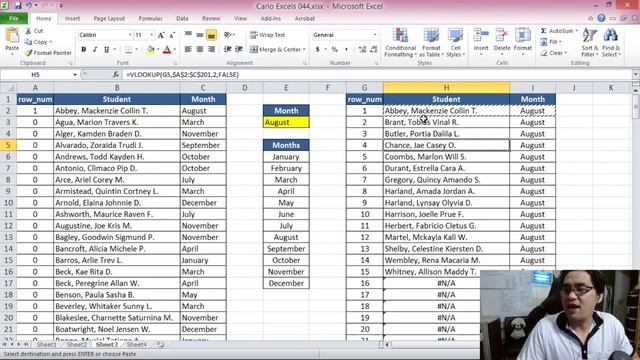Expand the AutoSum dropdown arrow
The image size is (640, 360).
pos(576,31)
